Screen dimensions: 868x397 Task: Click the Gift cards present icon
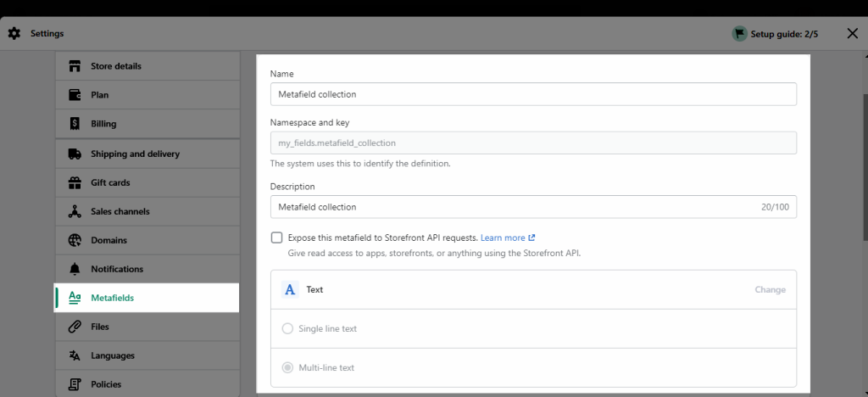75,182
